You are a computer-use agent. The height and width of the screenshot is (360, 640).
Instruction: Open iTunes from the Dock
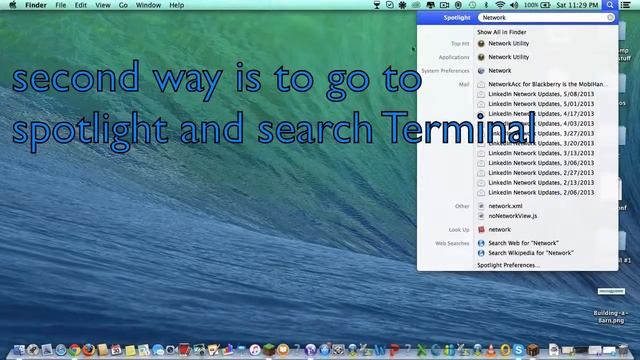pos(255,350)
